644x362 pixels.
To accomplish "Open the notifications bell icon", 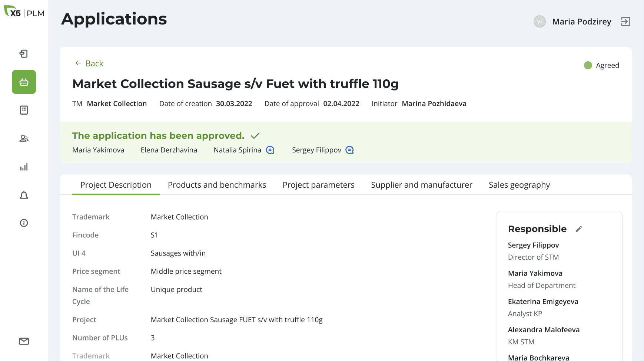I will click(x=24, y=195).
